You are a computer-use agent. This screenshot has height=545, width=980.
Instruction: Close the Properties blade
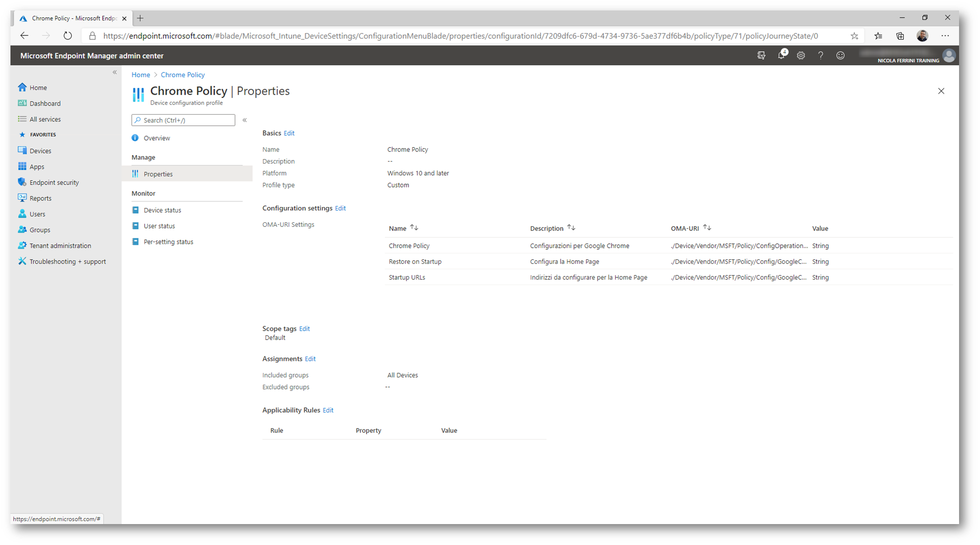coord(941,91)
